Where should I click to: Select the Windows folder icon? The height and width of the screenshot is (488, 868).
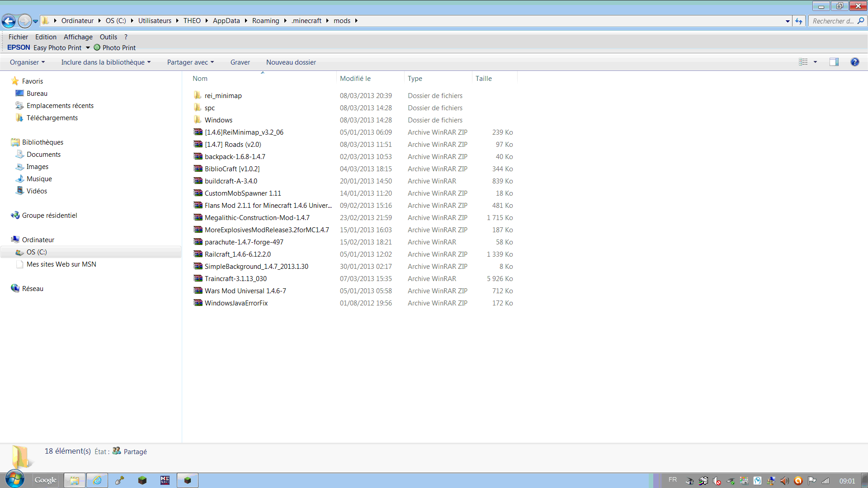(198, 120)
